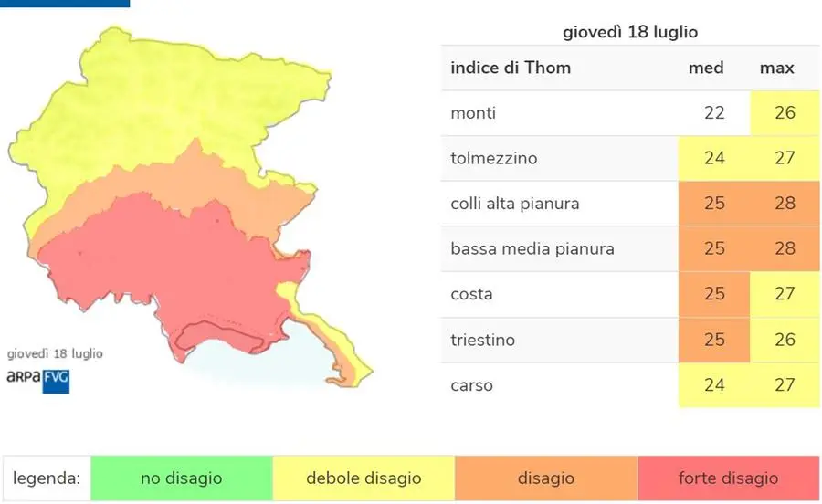Select the yellow 'debole disagio' legend swatch
This screenshot has height=504, width=822.
364,478
